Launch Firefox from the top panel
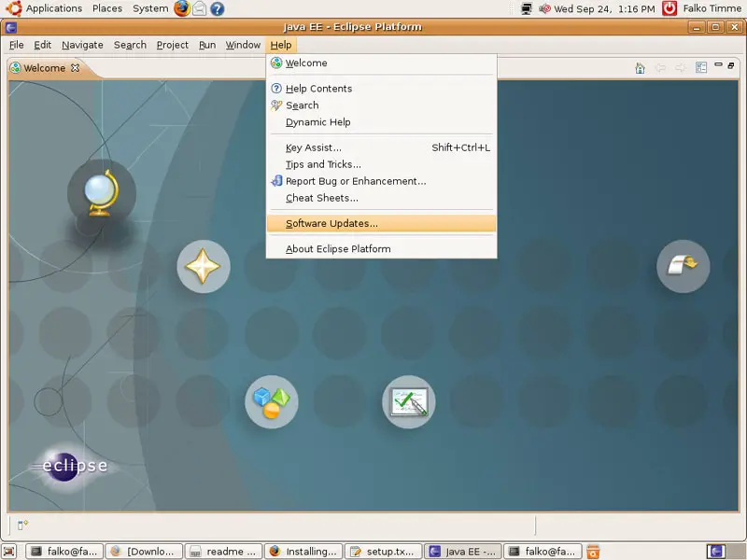The width and height of the screenshot is (747, 560). [181, 8]
